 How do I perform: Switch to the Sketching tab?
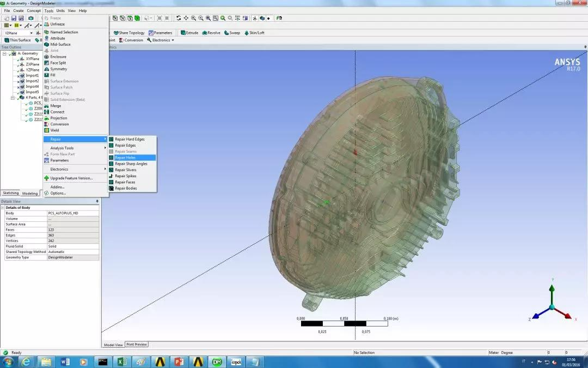coord(10,193)
